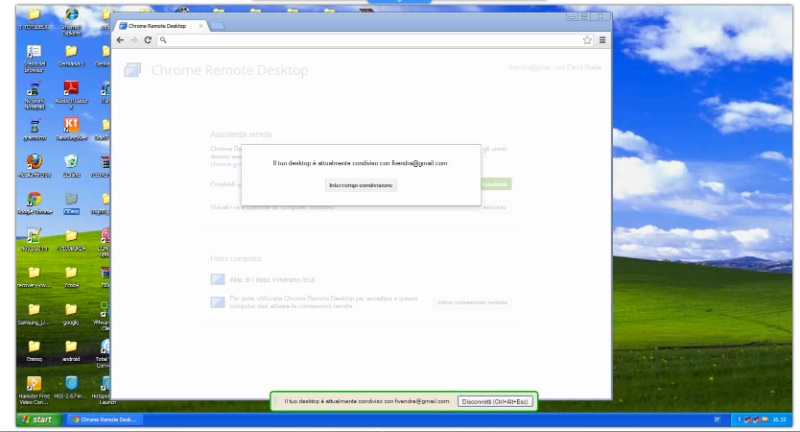Click the Interrompi condivisione button
Image resolution: width=800 pixels, height=432 pixels.
[x=361, y=185]
